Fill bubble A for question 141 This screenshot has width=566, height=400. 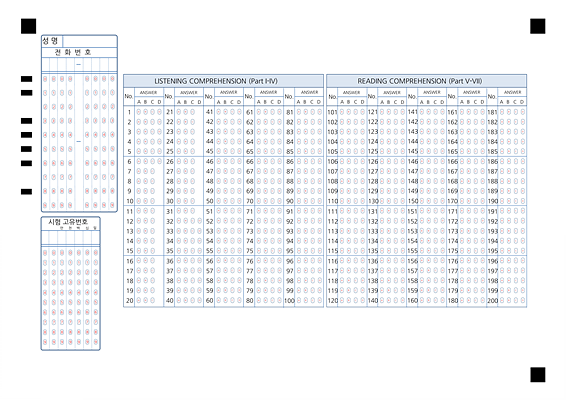pos(422,112)
